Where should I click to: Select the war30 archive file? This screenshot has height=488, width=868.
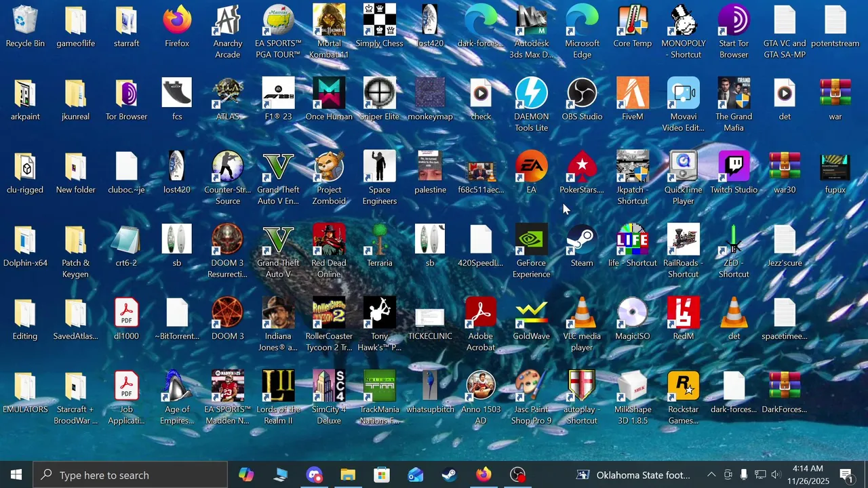[x=785, y=174]
